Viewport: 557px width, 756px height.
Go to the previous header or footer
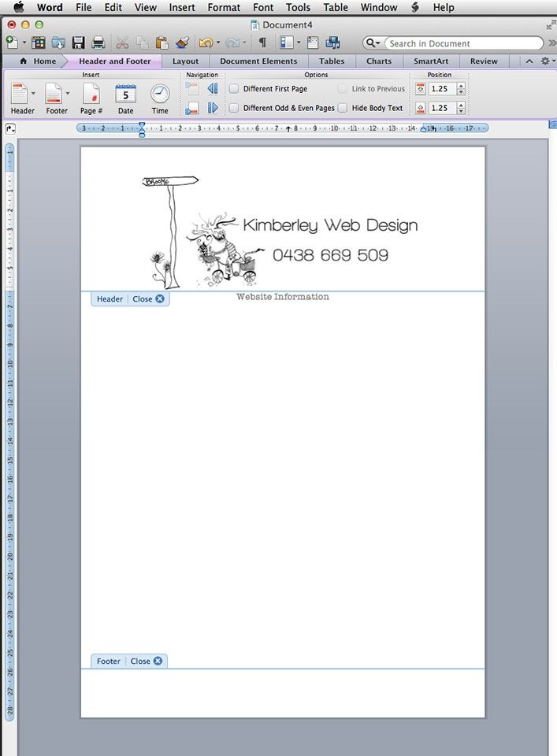pyautogui.click(x=212, y=88)
